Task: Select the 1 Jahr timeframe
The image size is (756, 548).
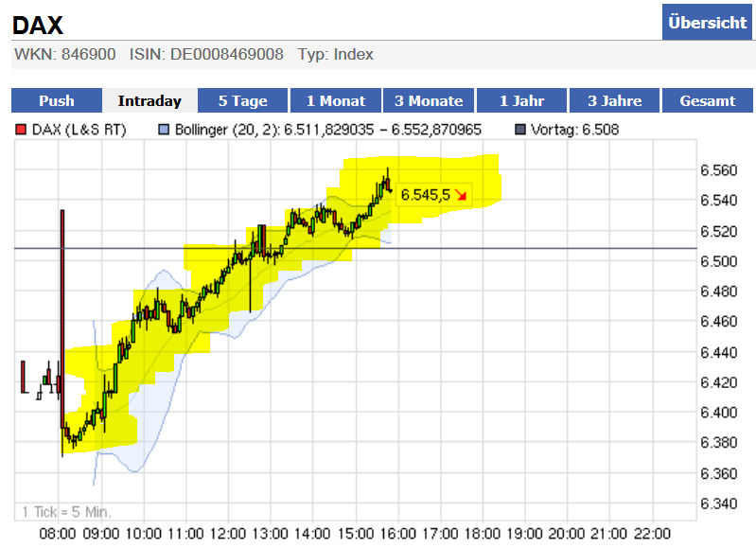Action: (521, 101)
